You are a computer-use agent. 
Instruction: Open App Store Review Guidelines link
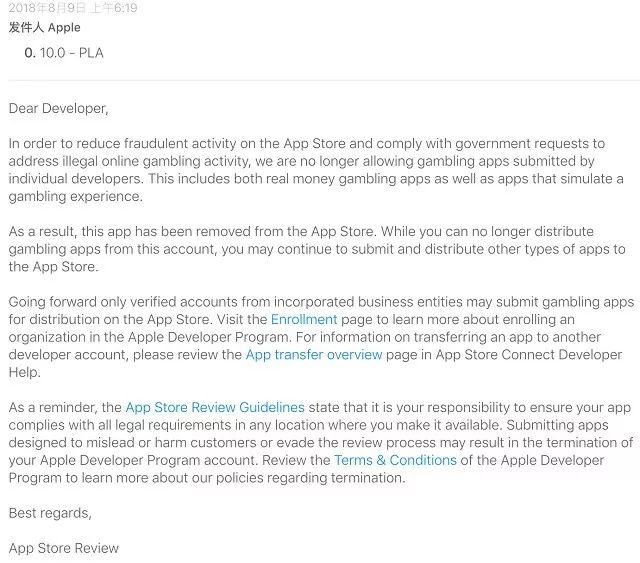click(215, 407)
